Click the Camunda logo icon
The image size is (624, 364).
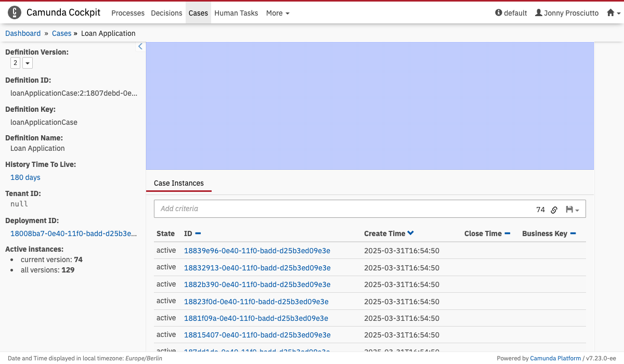[x=15, y=12]
